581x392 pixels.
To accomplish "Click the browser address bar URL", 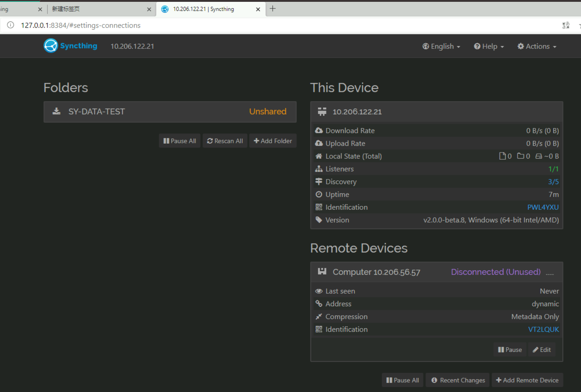I will point(81,25).
